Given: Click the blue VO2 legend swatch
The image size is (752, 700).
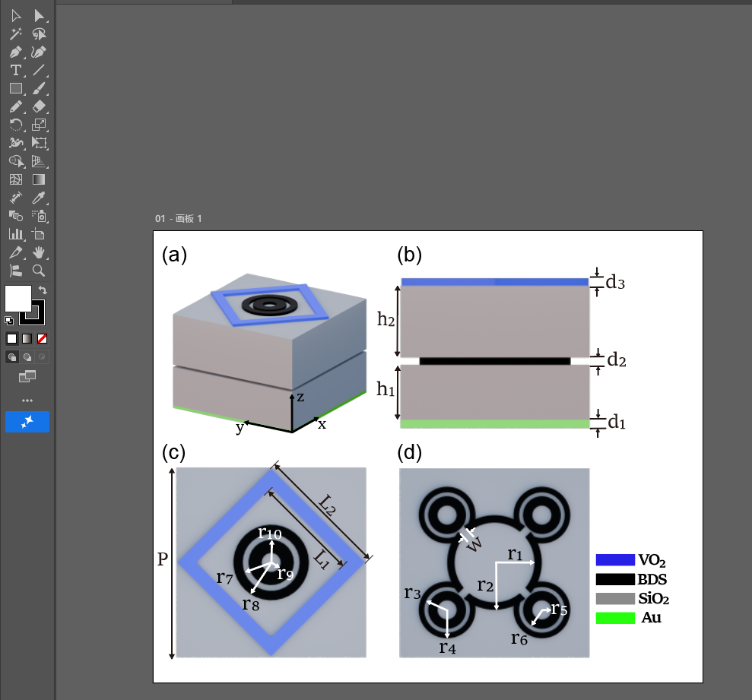Looking at the screenshot, I should [615, 560].
